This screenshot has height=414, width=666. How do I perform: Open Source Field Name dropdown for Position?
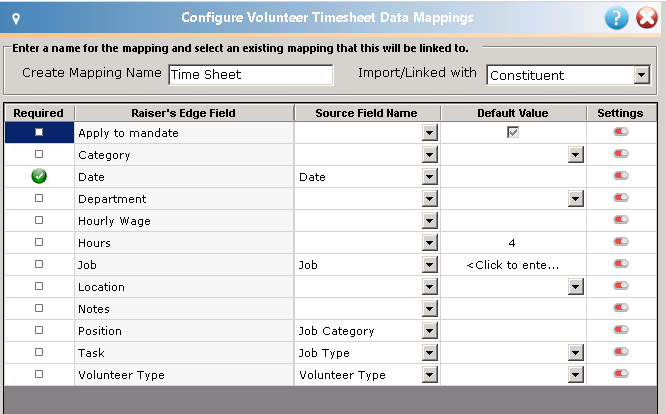click(430, 330)
